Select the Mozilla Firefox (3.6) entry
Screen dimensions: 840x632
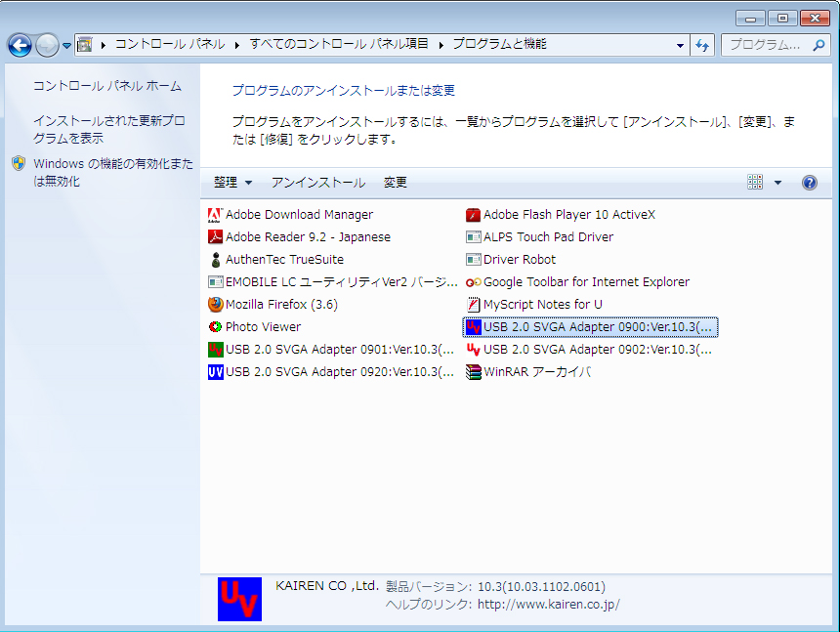pos(273,304)
